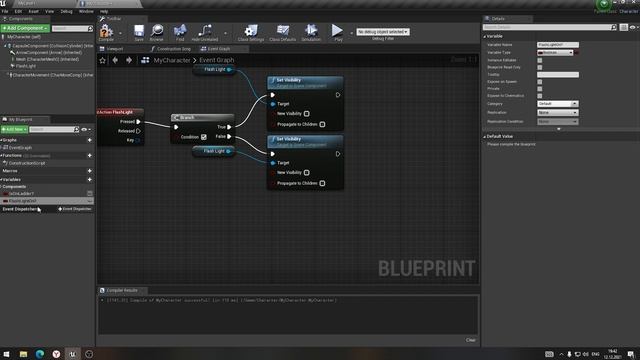Click MyCharacter in the graph breadcrumb
The image size is (640, 360).
(x=172, y=60)
